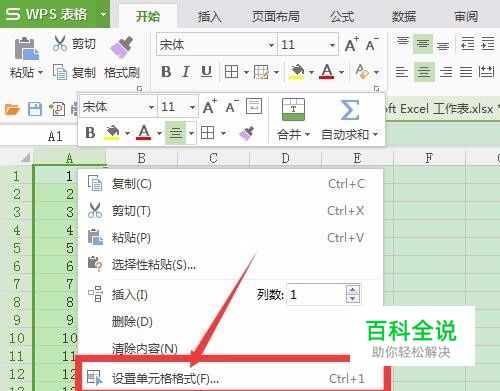Click the mini toolbar font color A
Screen dimensions: 500x391
144,133
